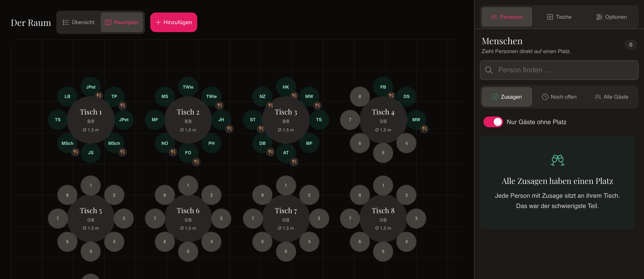
Task: Select guest PH at Tisch 2
Action: point(212,143)
